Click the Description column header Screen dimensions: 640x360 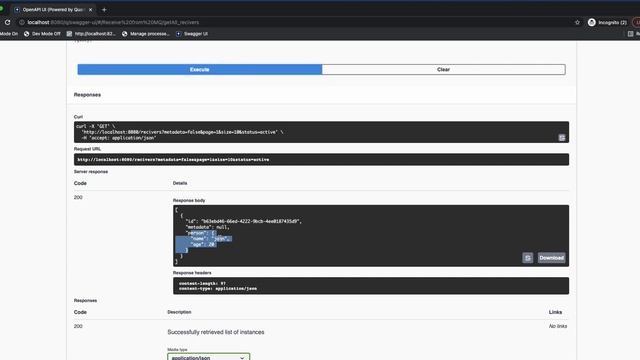pyautogui.click(x=179, y=312)
